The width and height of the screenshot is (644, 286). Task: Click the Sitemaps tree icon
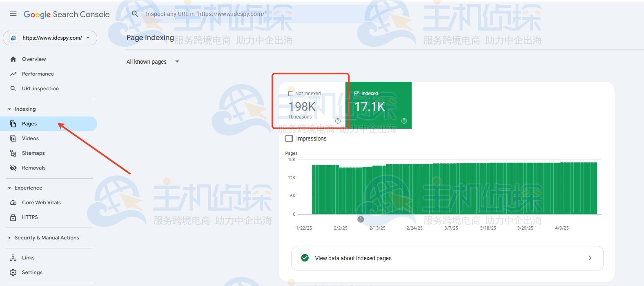pos(13,153)
